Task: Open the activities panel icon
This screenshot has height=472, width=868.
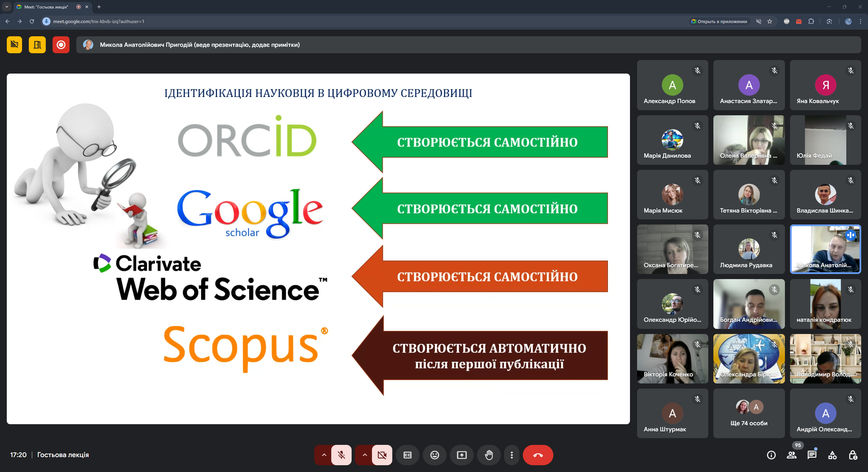Action: (832, 455)
